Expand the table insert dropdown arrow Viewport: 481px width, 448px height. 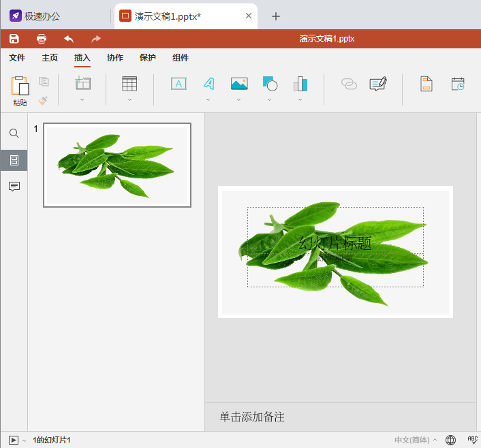click(129, 99)
